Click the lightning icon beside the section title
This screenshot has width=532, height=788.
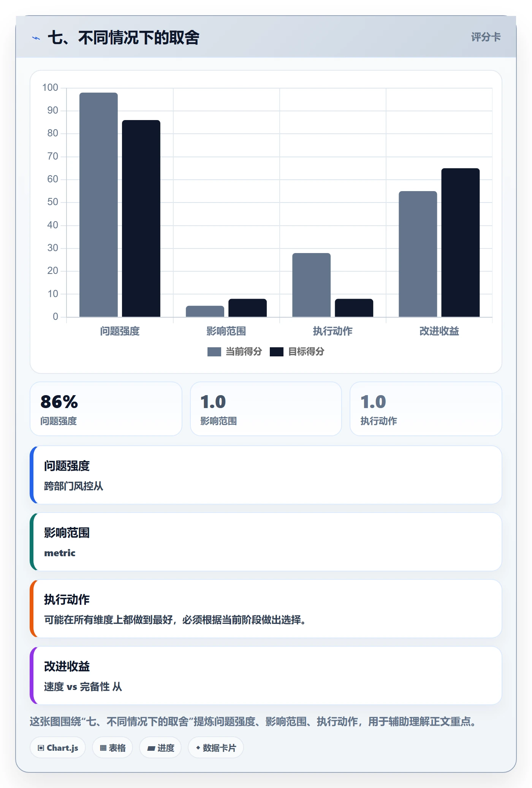[36, 38]
